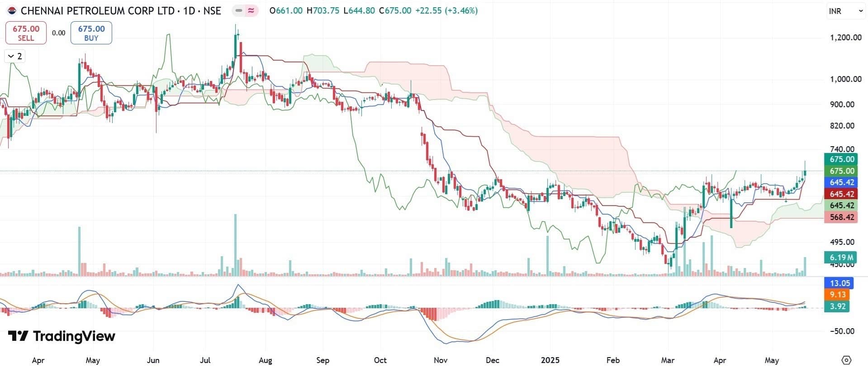Click the −50.00 MACD scale label
The height and width of the screenshot is (368, 868).
842,331
